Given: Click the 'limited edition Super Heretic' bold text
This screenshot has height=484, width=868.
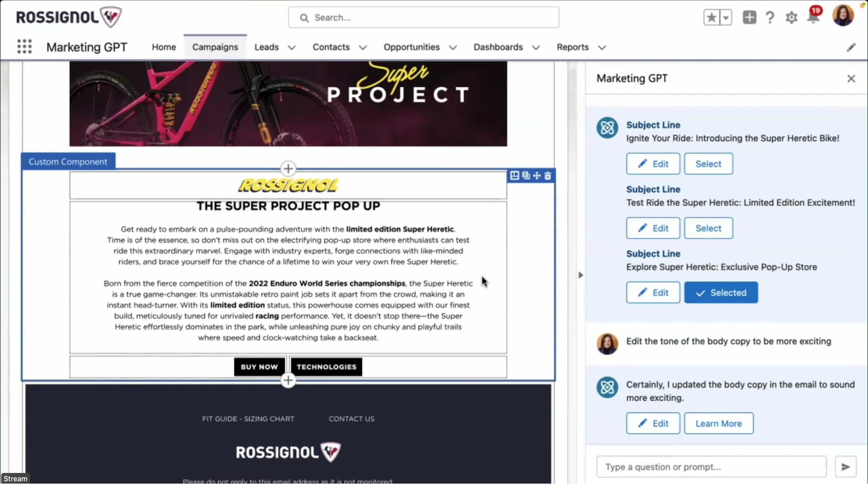Looking at the screenshot, I should point(400,229).
